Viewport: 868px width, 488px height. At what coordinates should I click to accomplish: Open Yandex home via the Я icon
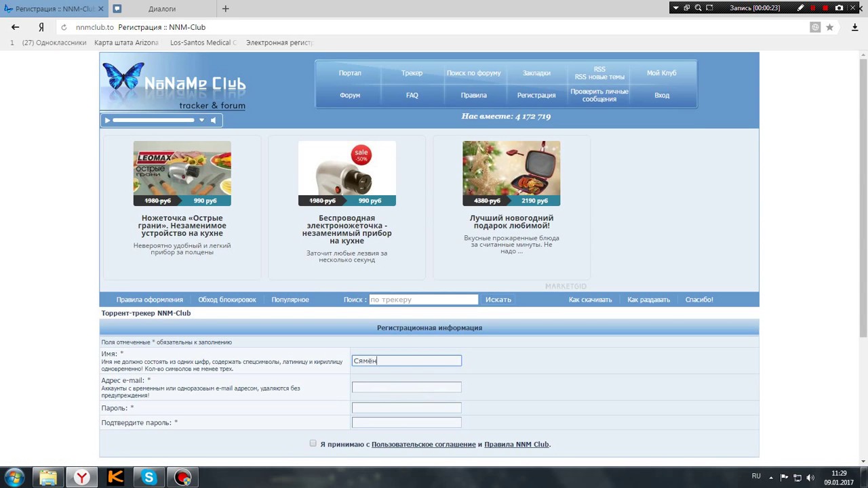coord(41,27)
